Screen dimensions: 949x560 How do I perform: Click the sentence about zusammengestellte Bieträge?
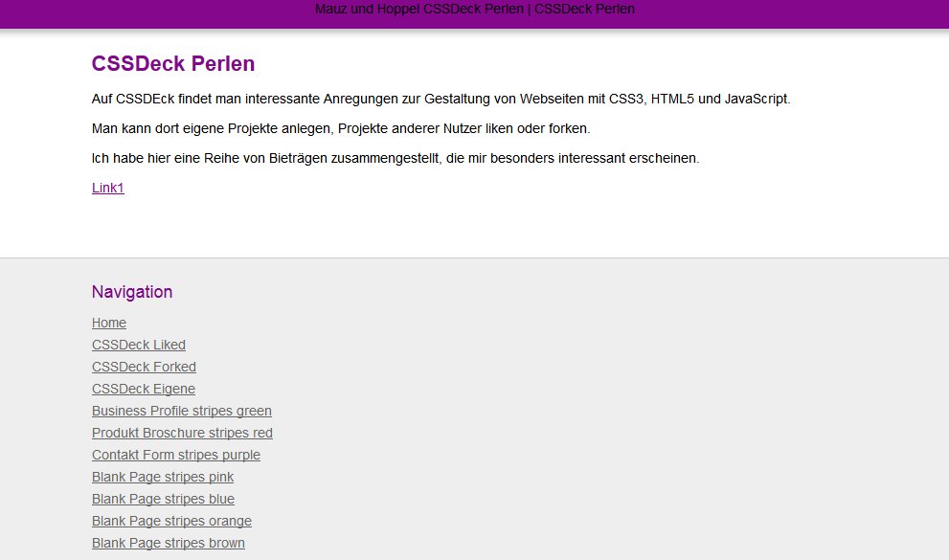coord(397,158)
